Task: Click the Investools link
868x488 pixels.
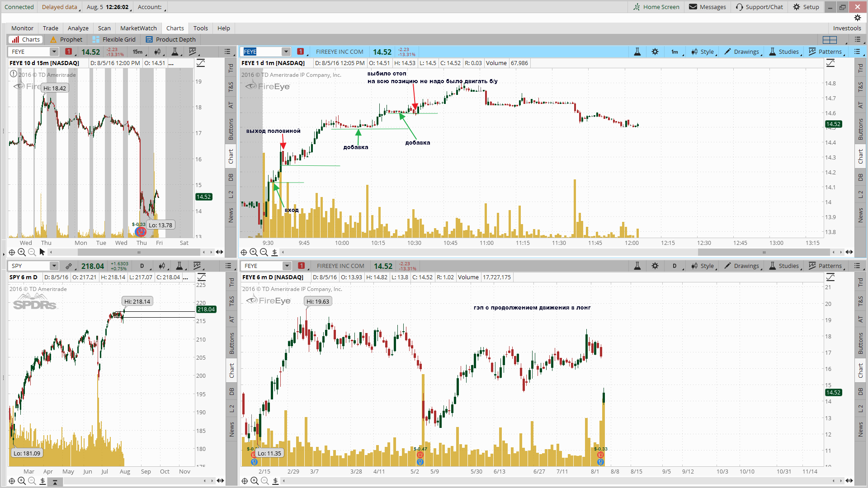Action: click(x=847, y=28)
